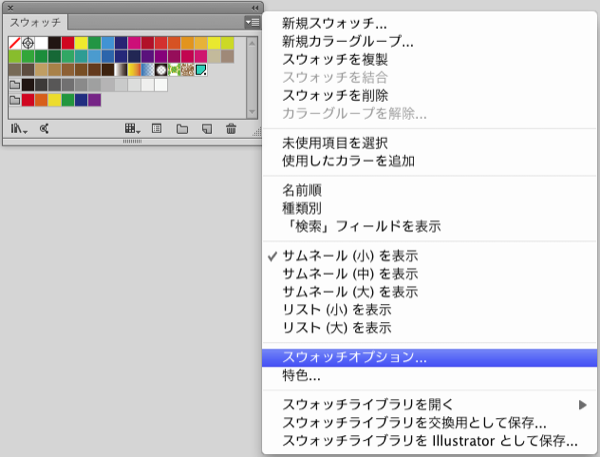The height and width of the screenshot is (457, 600).
Task: Switch to the スウォッチ panel tab
Action: [x=35, y=21]
